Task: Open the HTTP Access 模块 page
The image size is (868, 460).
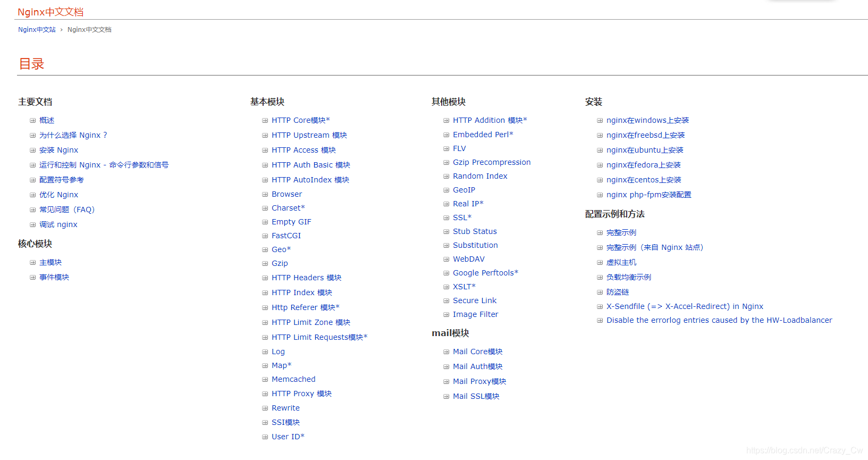Action: 304,150
